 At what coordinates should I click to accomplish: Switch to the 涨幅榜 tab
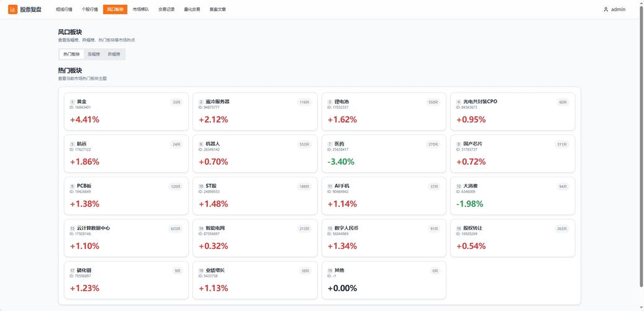pyautogui.click(x=94, y=54)
